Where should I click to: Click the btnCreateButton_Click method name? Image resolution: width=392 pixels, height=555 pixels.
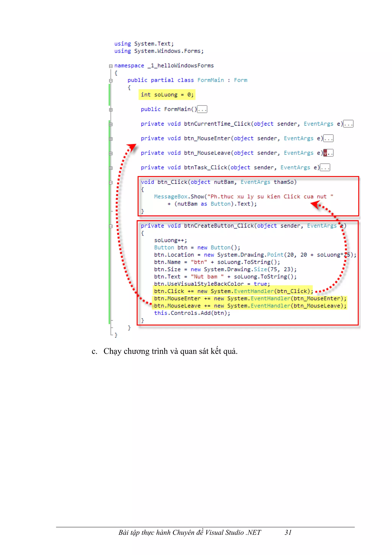(219, 226)
